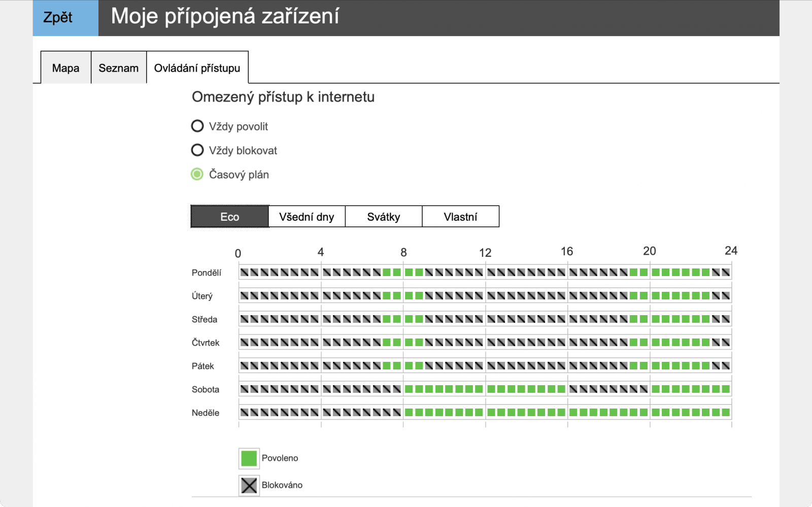Click the first slot in Úterý row
The image size is (812, 507).
click(245, 296)
